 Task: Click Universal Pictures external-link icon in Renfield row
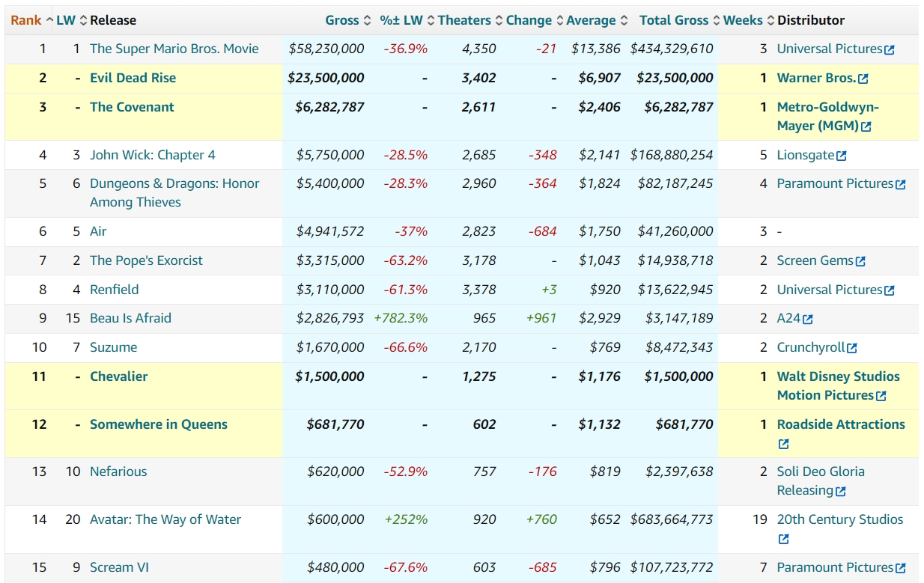tap(890, 290)
